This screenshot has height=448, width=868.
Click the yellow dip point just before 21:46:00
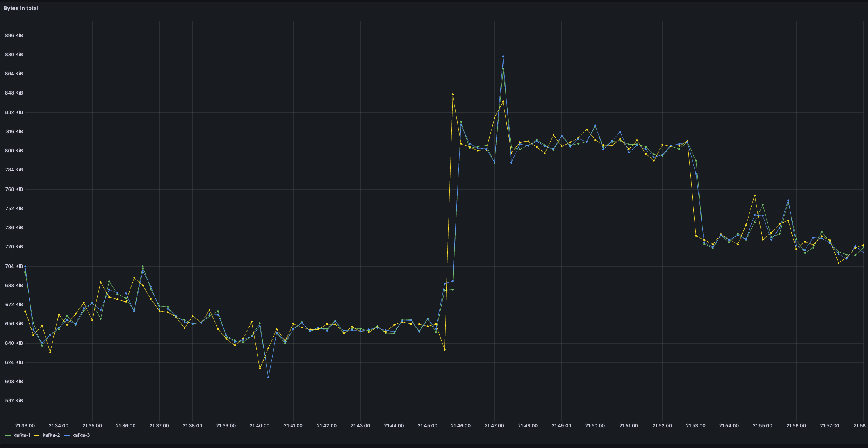(x=444, y=350)
